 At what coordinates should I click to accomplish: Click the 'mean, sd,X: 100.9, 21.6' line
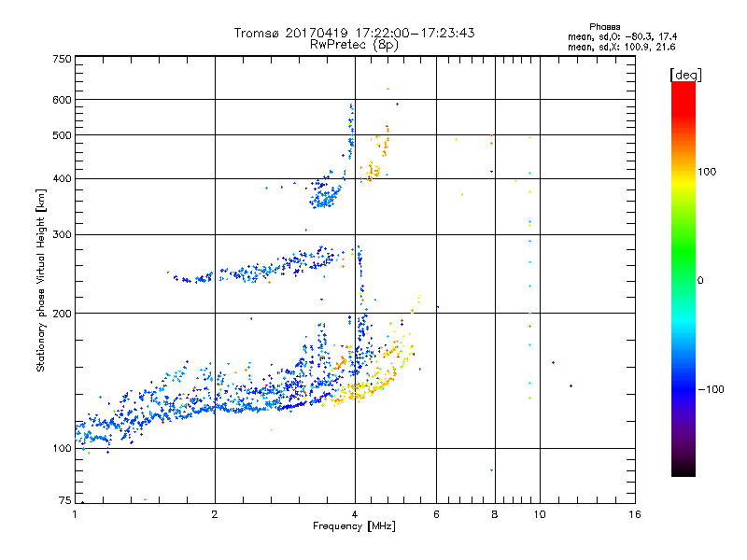pos(621,47)
